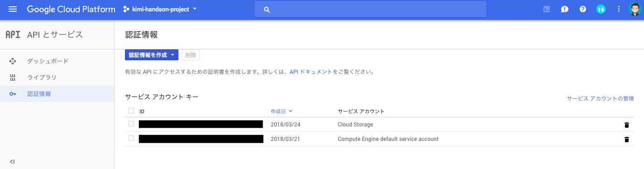Delete the Compute Engine key via trash icon
This screenshot has width=644, height=169.
(627, 140)
